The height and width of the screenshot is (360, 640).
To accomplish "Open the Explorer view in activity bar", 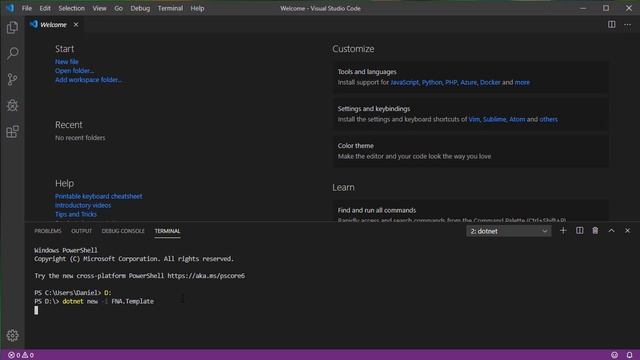I will [12, 27].
